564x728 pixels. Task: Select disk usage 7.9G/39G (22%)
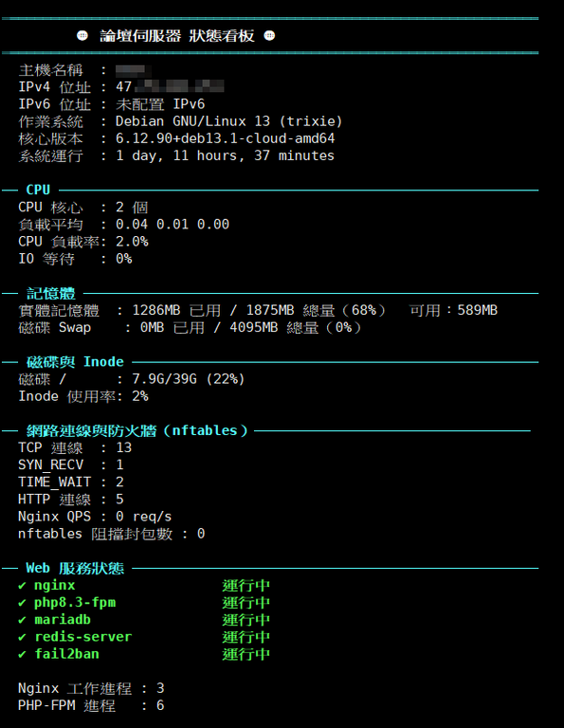click(189, 379)
